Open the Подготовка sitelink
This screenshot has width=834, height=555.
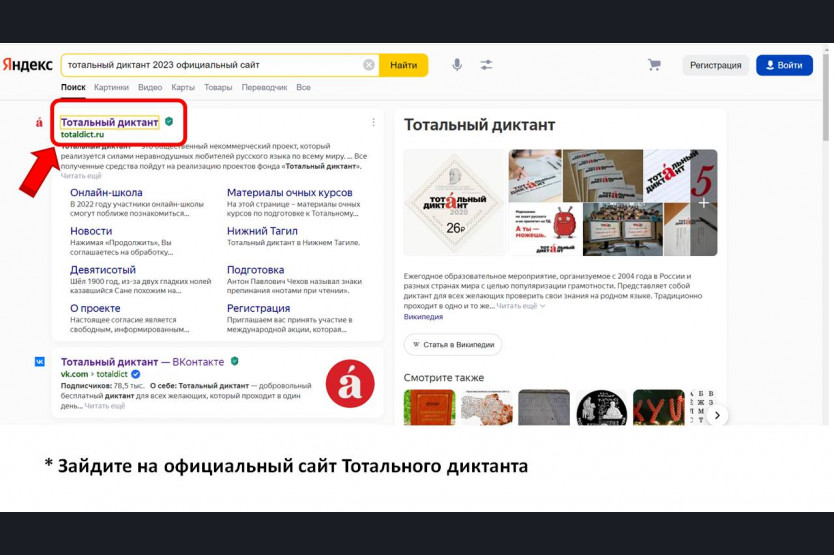pos(255,270)
